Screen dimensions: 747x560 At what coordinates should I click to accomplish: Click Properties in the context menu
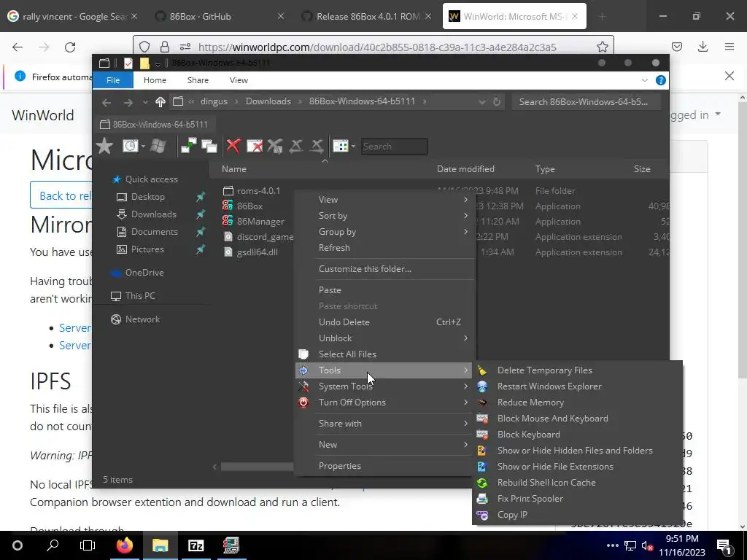click(x=384, y=466)
